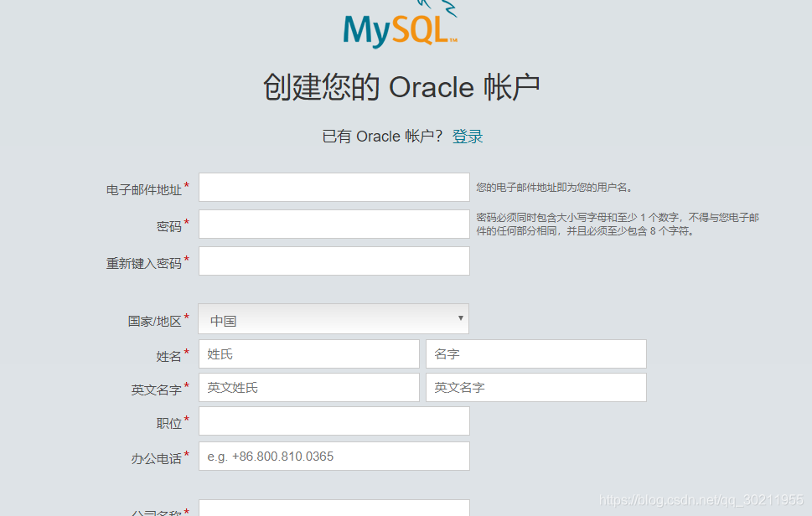Click the text 您的电子邮件地址即为您的用户名
This screenshot has width=812, height=516.
pyautogui.click(x=555, y=188)
